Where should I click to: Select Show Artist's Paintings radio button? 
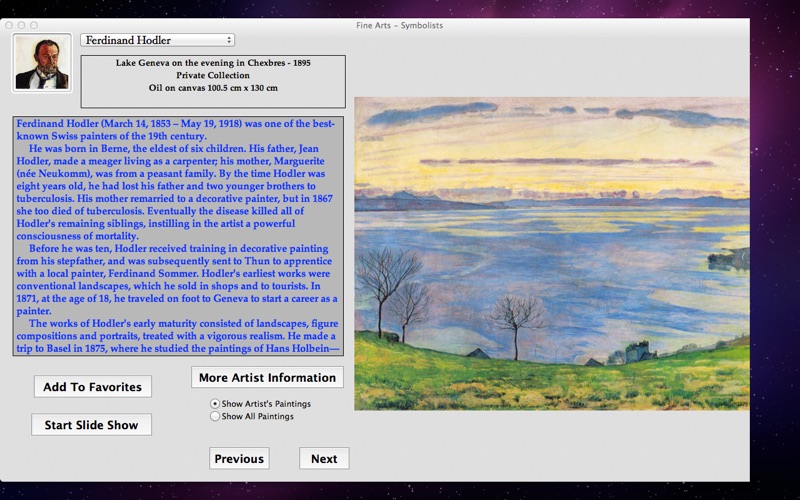215,404
